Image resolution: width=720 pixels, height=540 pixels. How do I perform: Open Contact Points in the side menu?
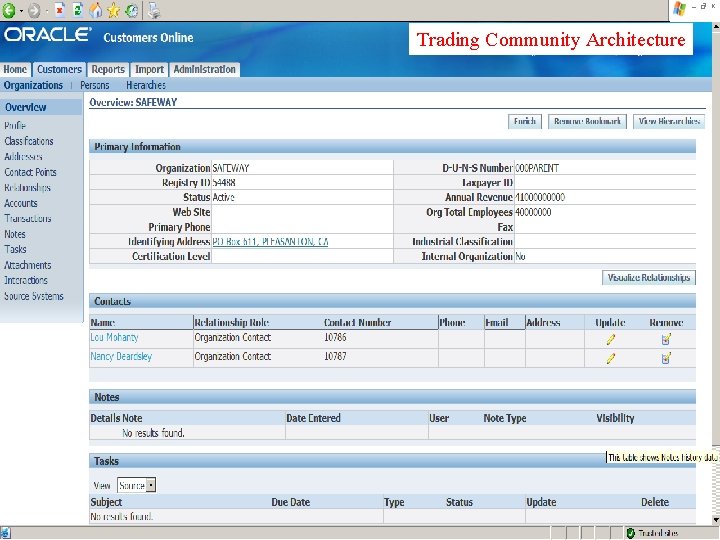(x=30, y=172)
